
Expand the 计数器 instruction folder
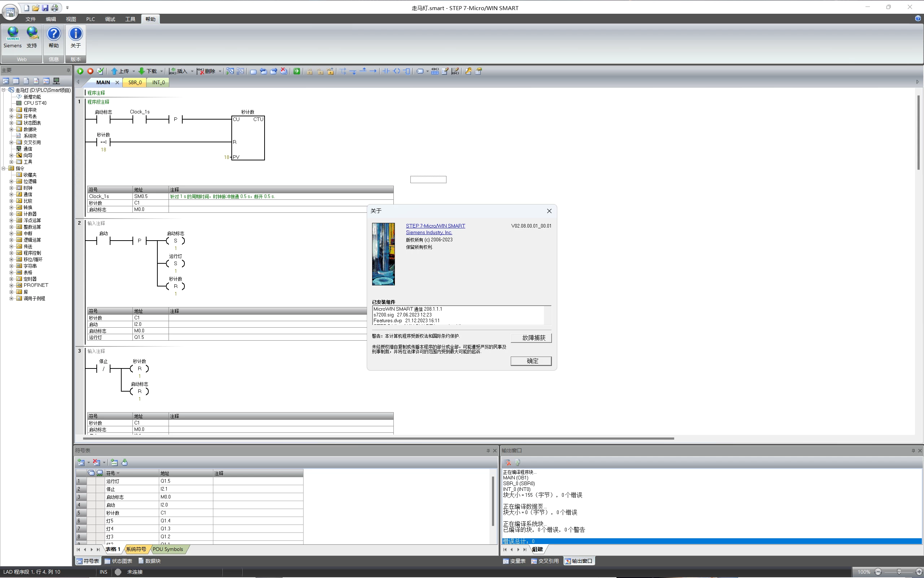point(11,214)
